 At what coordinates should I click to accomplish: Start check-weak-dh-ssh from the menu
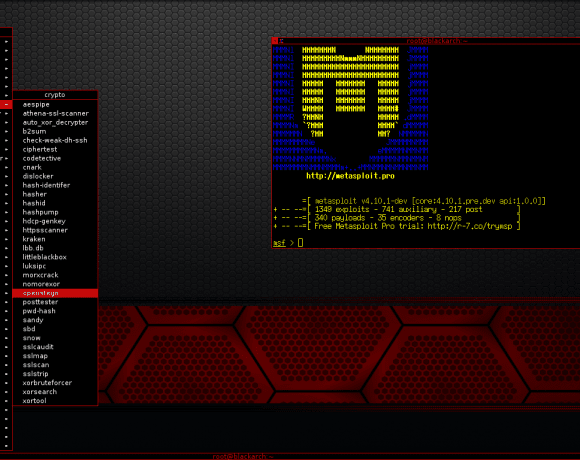click(x=55, y=141)
